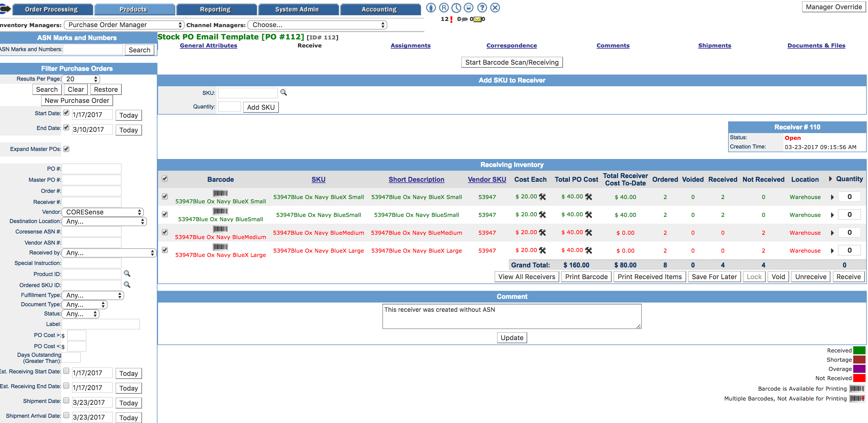Uncheck the BlueX Small row checkbox
The width and height of the screenshot is (868, 423).
coord(165,196)
